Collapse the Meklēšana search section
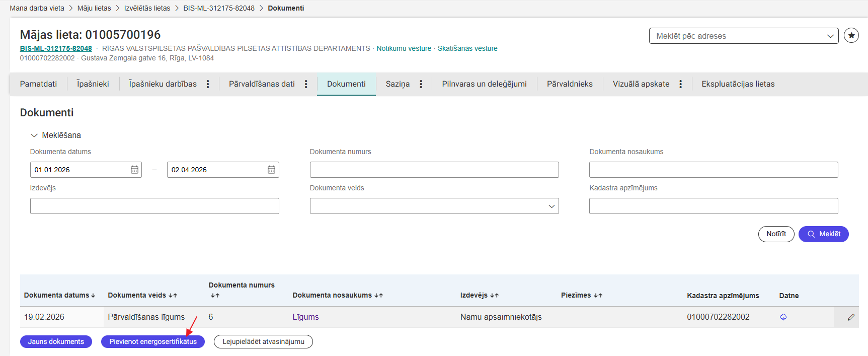The image size is (868, 356). tap(34, 135)
